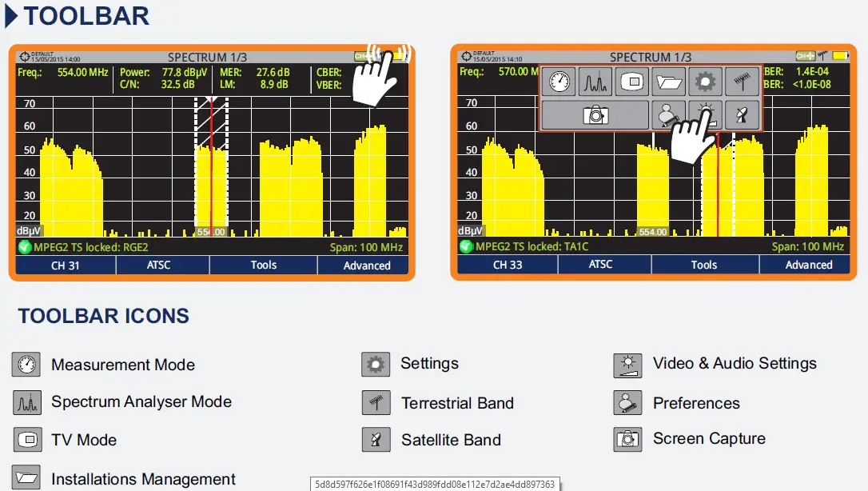
Task: Open the Advanced softkey menu
Action: (x=364, y=265)
